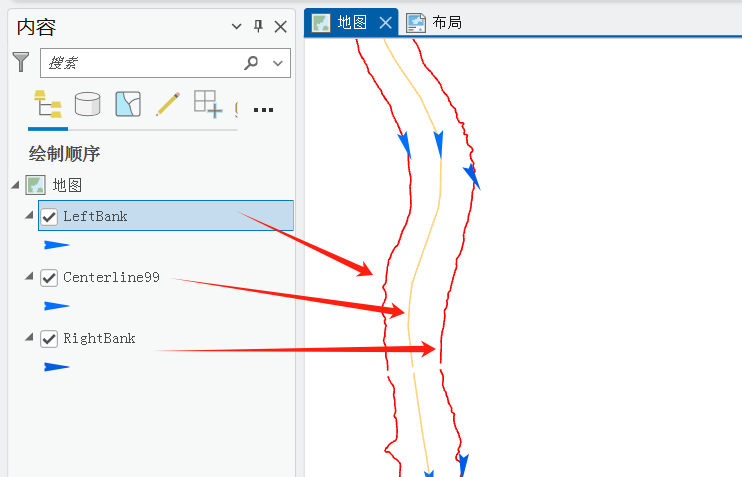Select List By Snapping grid icon
The width and height of the screenshot is (742, 477).
pyautogui.click(x=208, y=104)
